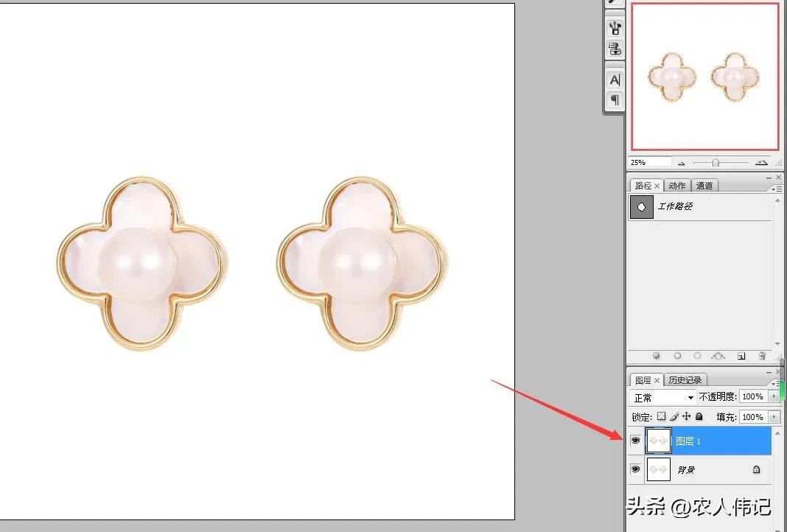
Task: Click the zoom out mountains icon in Navigator
Action: point(681,163)
